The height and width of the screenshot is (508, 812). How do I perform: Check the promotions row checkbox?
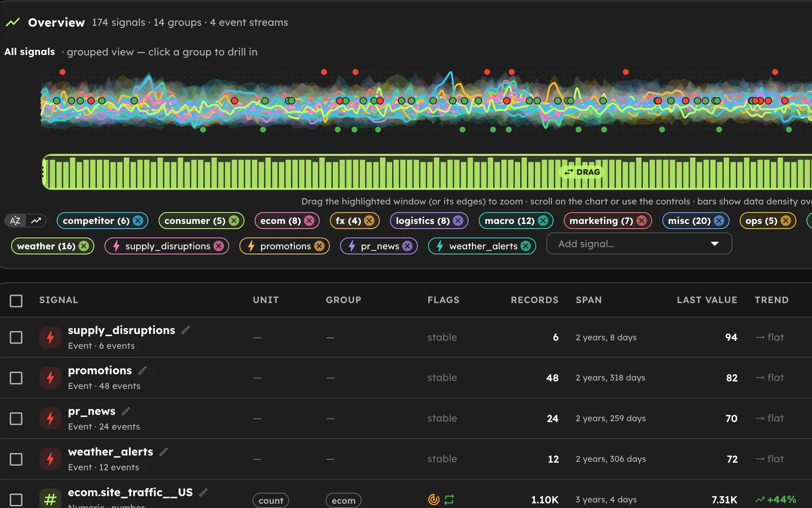pos(16,378)
